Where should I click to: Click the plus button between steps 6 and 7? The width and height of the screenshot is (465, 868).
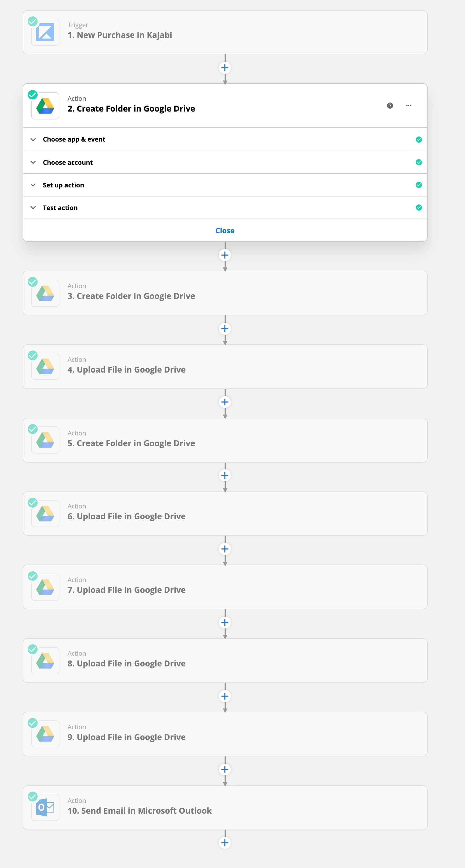tap(225, 549)
